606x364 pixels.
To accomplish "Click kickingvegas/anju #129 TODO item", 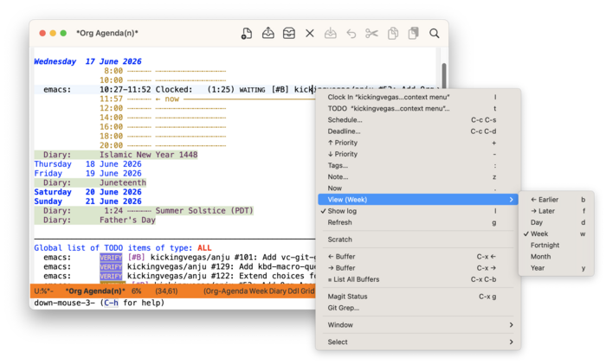I will coord(221,266).
